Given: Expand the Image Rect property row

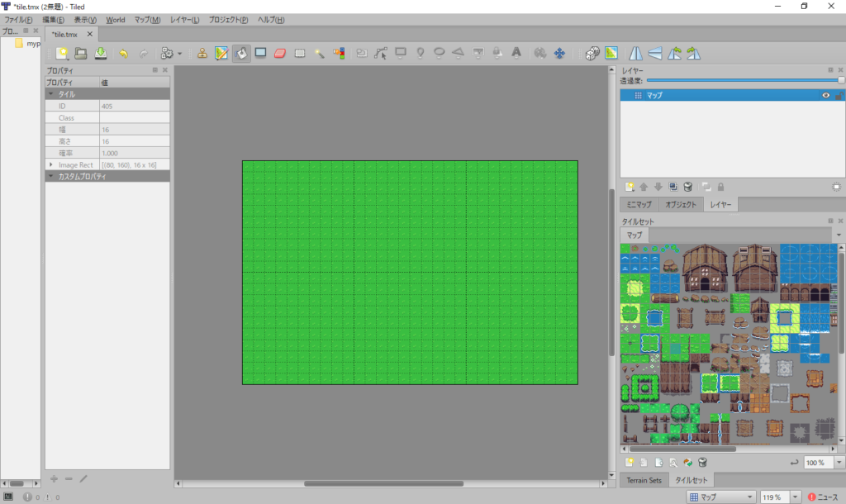Looking at the screenshot, I should [x=51, y=165].
